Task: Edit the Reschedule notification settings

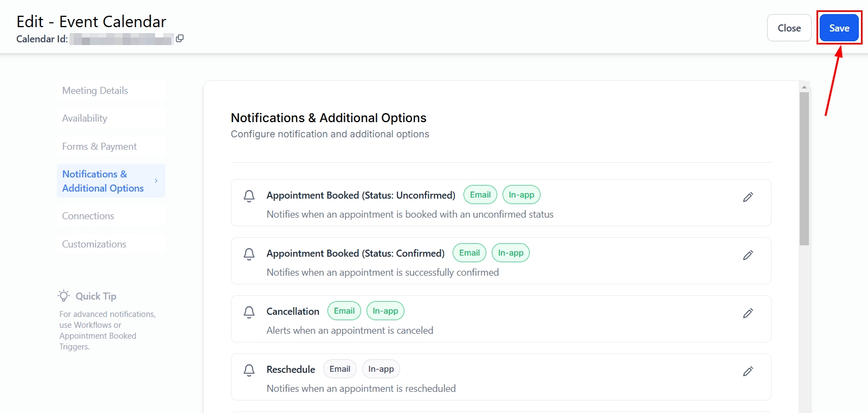Action: pos(748,371)
